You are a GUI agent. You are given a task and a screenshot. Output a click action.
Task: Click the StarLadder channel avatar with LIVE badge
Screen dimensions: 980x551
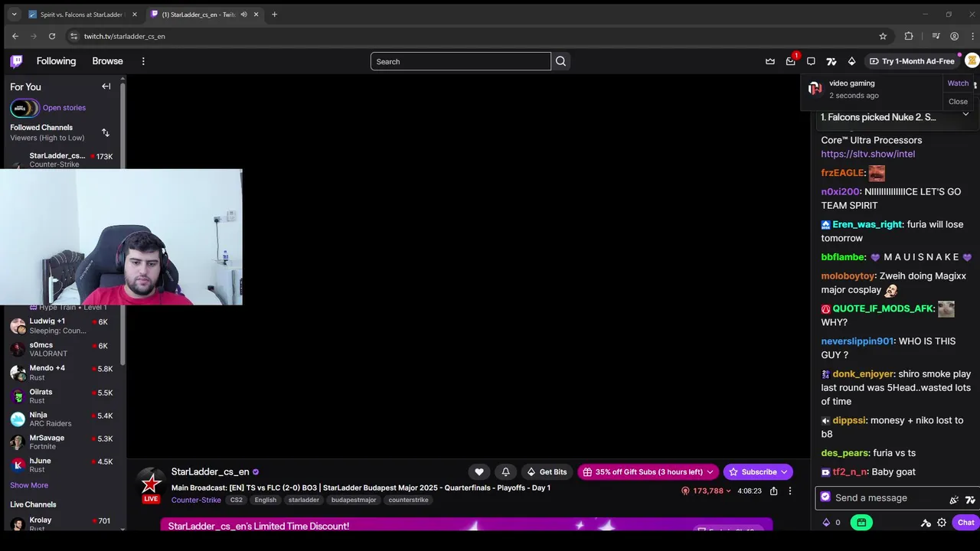(151, 485)
